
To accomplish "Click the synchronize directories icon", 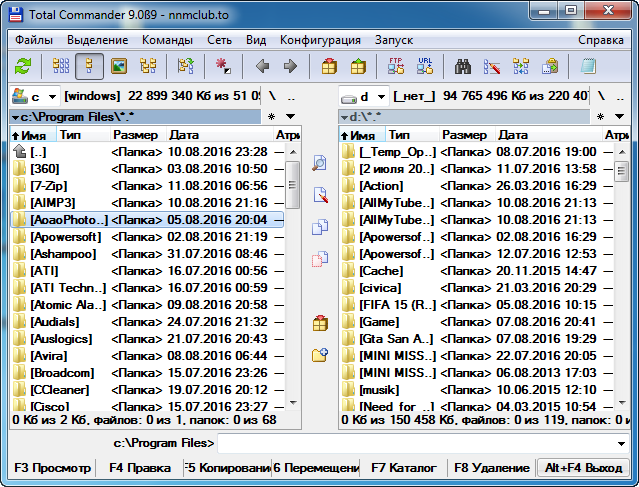I will click(x=521, y=66).
